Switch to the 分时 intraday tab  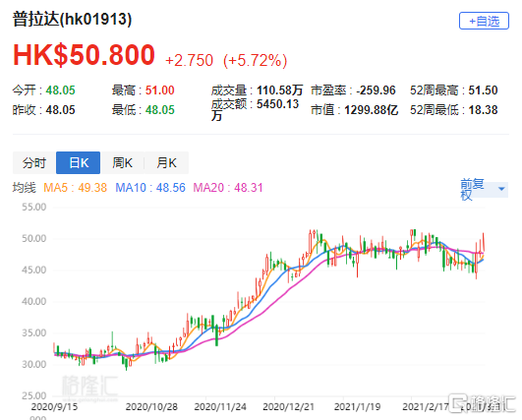pos(34,163)
